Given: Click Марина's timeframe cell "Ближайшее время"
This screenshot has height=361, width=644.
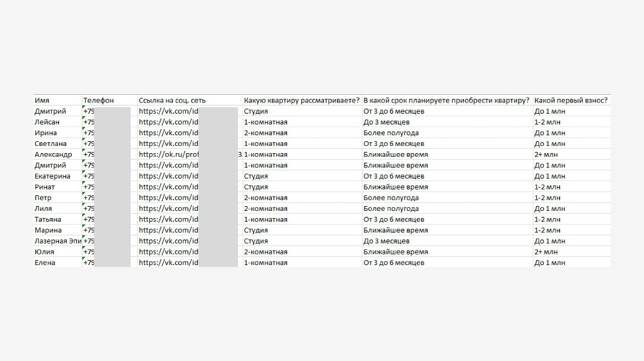Looking at the screenshot, I should [x=395, y=231].
